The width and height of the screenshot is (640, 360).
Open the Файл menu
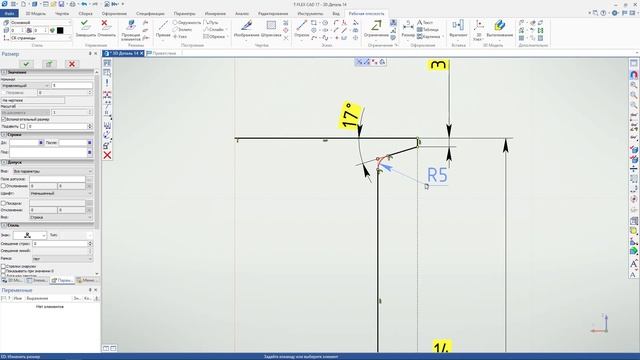[x=9, y=13]
